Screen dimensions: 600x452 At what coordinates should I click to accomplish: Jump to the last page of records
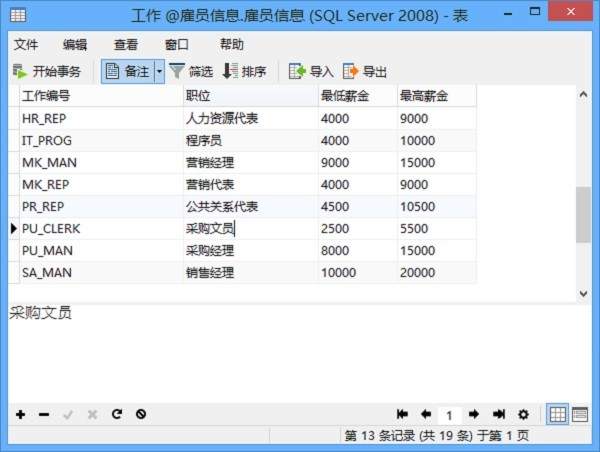(498, 414)
